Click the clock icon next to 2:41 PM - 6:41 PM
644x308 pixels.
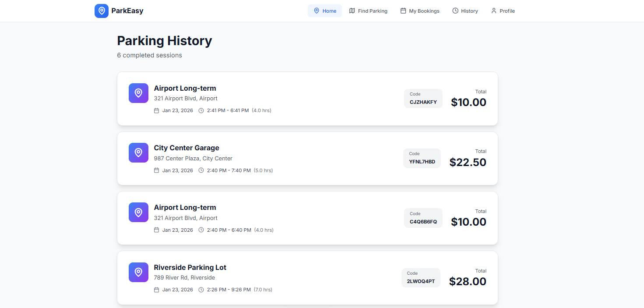[x=201, y=110]
